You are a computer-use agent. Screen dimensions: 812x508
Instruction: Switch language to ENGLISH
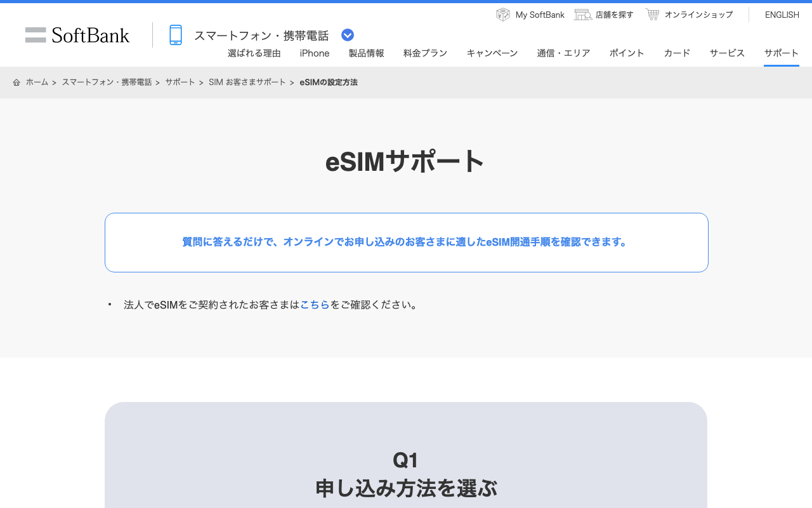782,15
